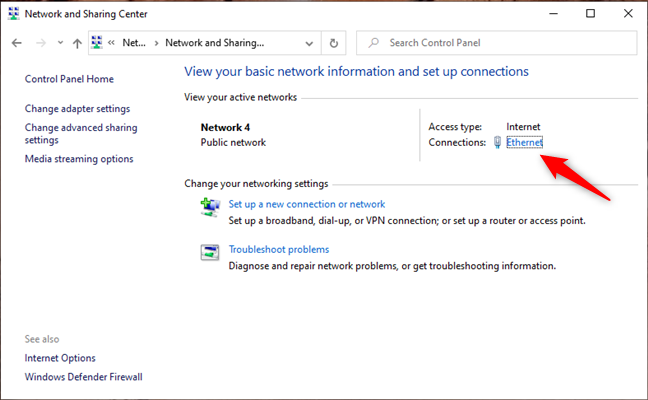Open Change adapter settings
Viewport: 648px width, 400px height.
coord(77,108)
